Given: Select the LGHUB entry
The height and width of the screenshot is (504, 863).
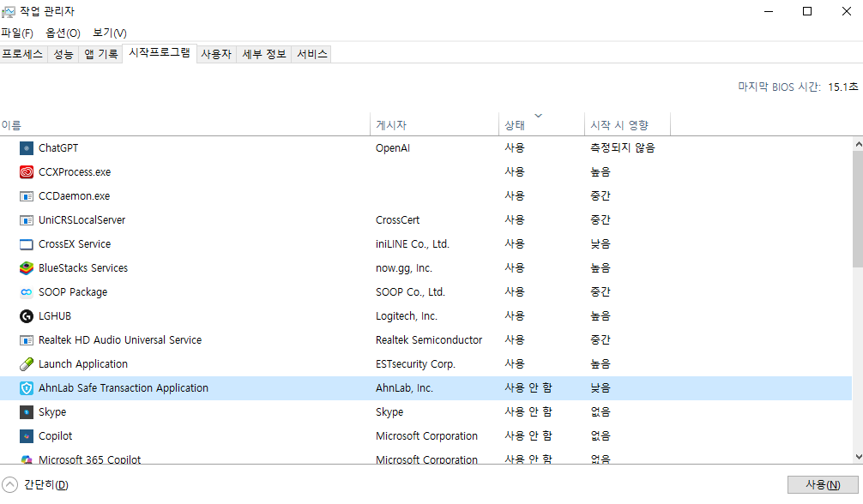Looking at the screenshot, I should point(55,315).
